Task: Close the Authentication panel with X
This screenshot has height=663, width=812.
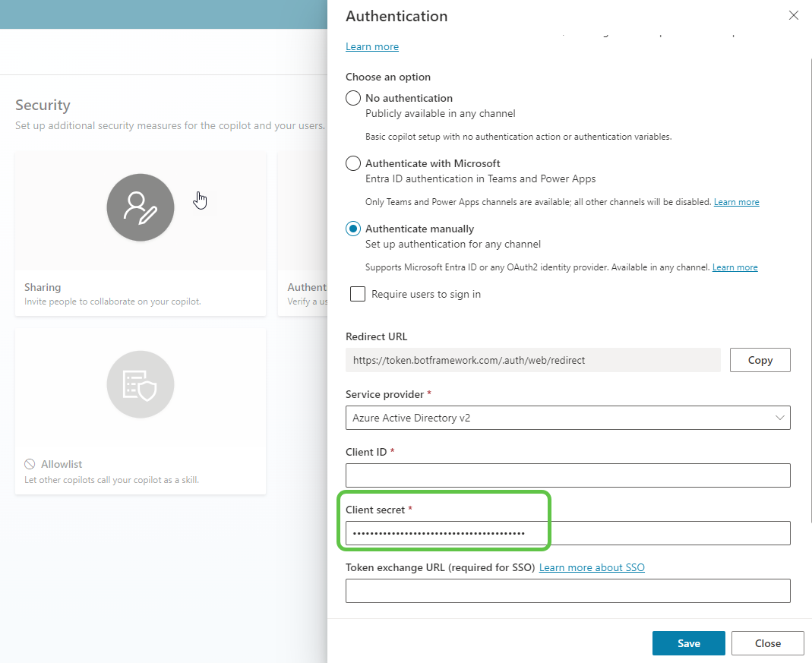Action: 794,16
